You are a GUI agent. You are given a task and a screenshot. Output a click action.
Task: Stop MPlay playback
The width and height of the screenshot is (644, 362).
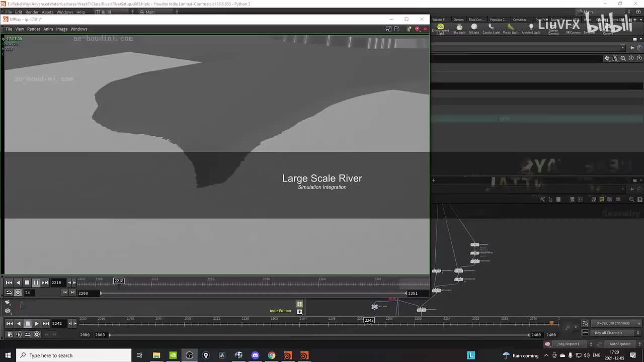point(27,283)
